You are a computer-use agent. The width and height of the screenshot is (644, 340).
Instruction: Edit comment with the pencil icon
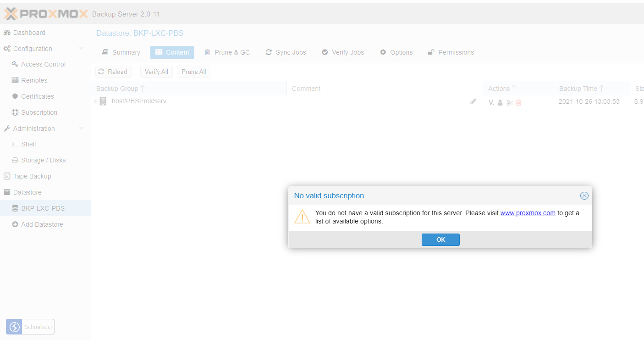point(473,101)
